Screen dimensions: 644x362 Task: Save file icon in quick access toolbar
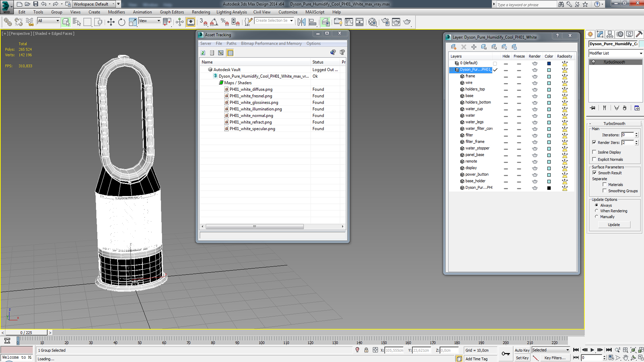click(x=36, y=4)
